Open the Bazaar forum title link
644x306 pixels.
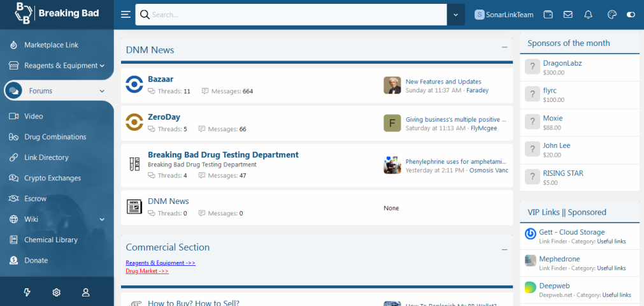point(161,80)
